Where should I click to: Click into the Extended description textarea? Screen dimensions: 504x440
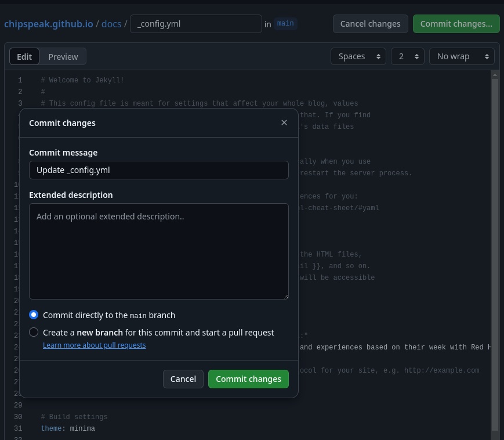158,251
